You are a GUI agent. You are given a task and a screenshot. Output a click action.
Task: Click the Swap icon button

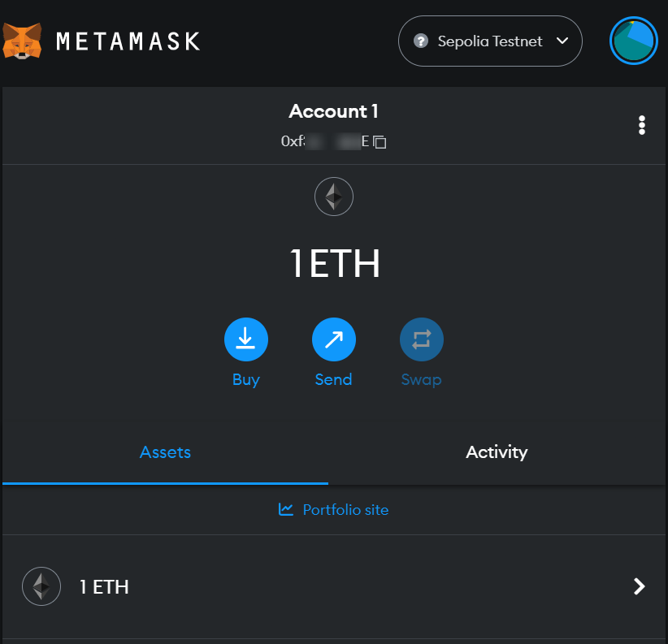point(421,339)
